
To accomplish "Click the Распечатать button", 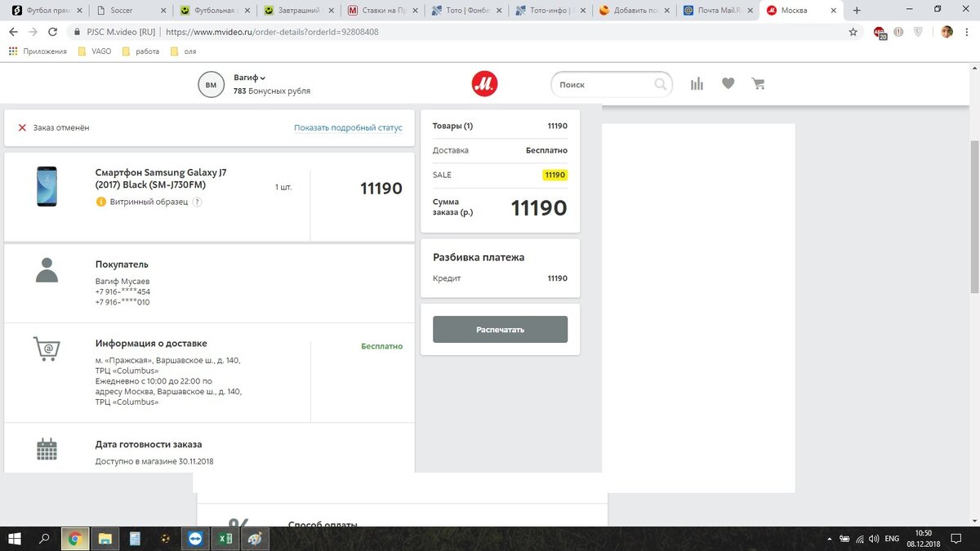I will [500, 329].
